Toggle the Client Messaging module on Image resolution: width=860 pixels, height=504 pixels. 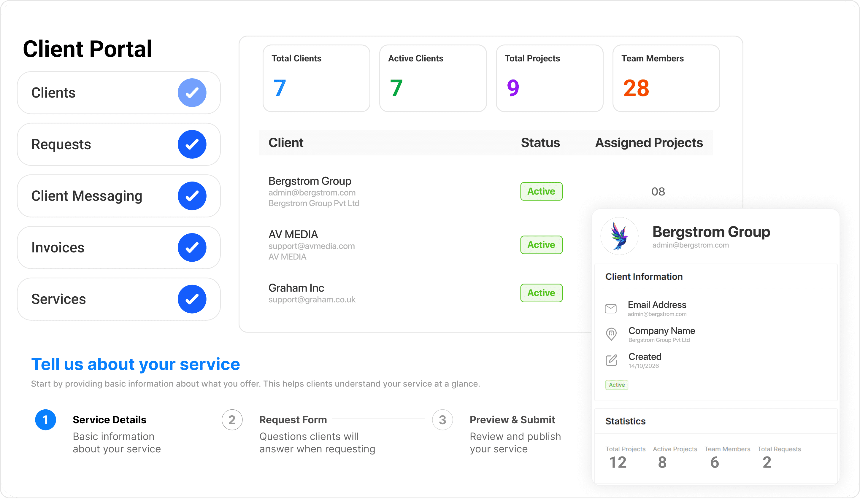[192, 196]
